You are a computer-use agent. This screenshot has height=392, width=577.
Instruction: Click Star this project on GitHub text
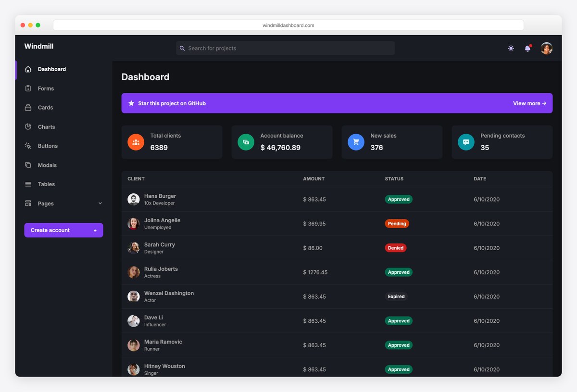172,103
